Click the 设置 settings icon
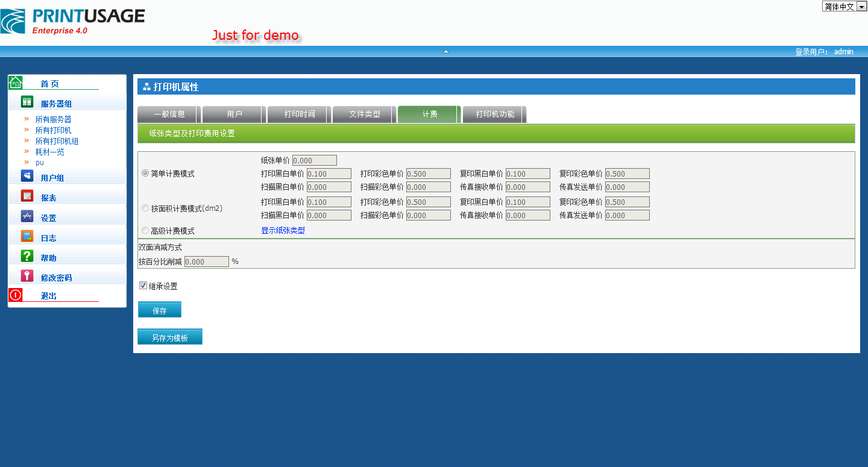Image resolution: width=868 pixels, height=467 pixels. (x=27, y=216)
